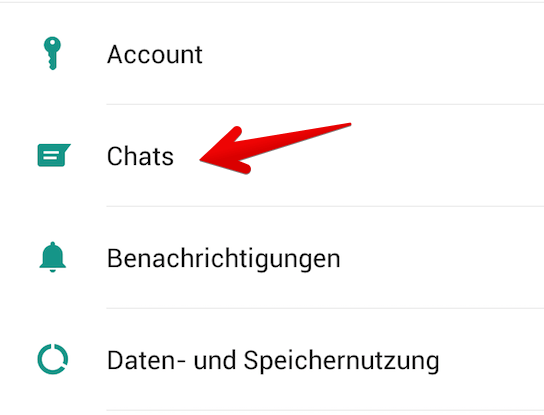The image size is (544, 415).
Task: Open the Chats settings entry
Action: 272,155
